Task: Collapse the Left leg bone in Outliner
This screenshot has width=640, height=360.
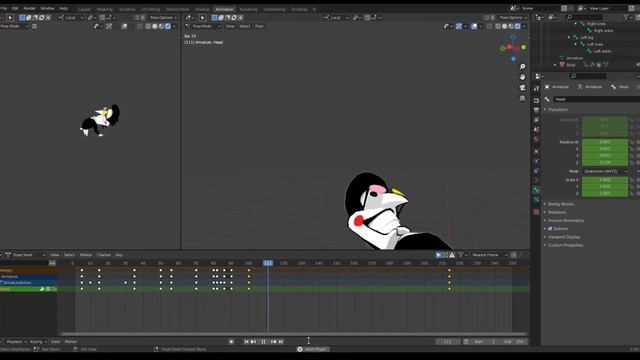Action: pos(569,37)
